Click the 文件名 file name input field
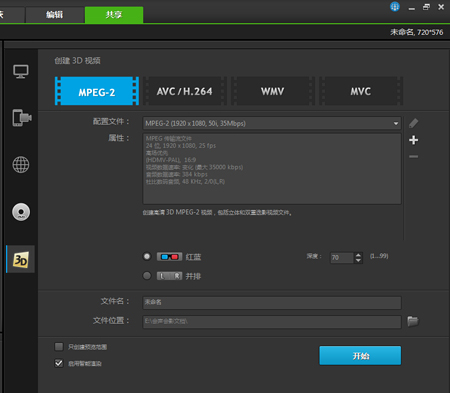The width and height of the screenshot is (450, 393). [272, 302]
